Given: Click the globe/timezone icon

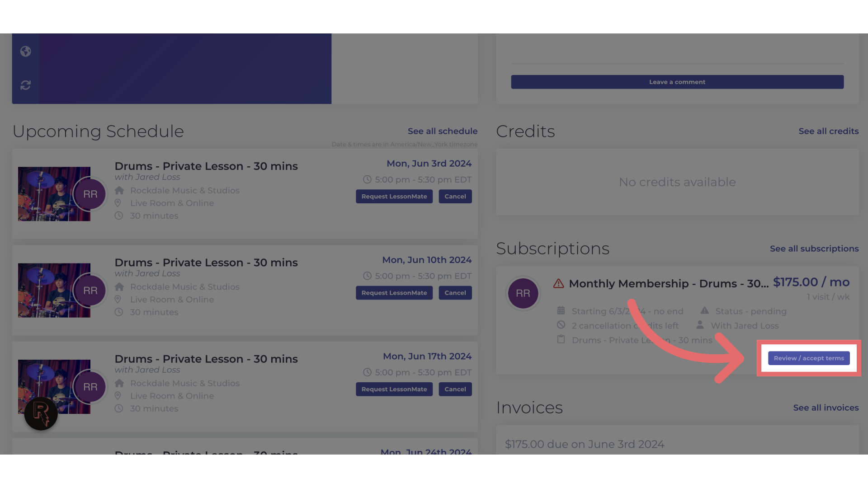Looking at the screenshot, I should pyautogui.click(x=26, y=51).
